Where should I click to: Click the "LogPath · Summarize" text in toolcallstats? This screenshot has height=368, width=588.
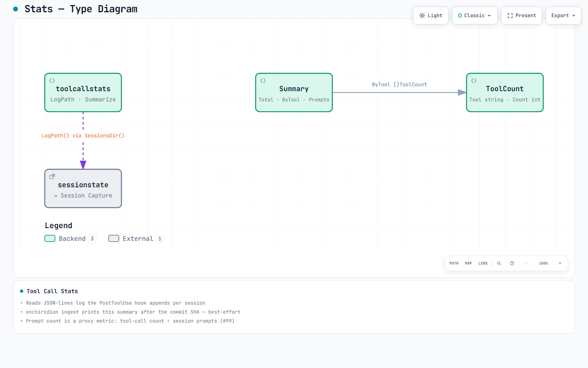tap(83, 99)
